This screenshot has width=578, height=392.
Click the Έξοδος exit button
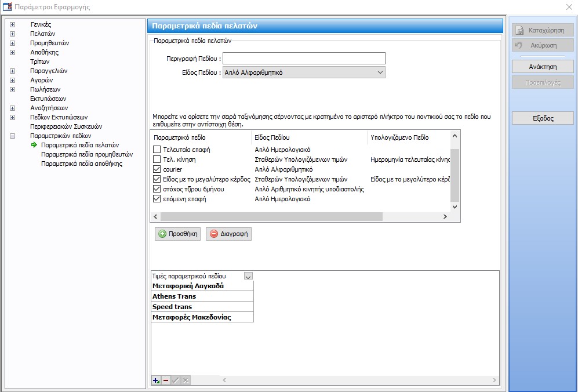pos(543,118)
